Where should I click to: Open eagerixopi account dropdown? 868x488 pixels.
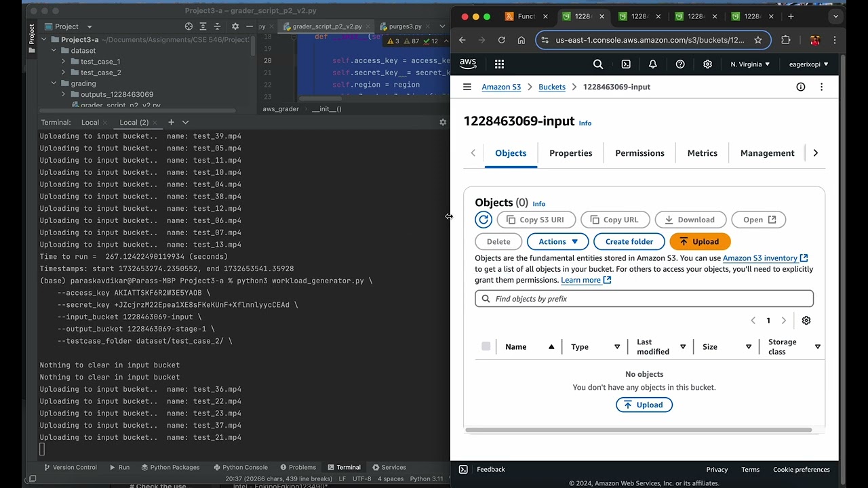(808, 64)
